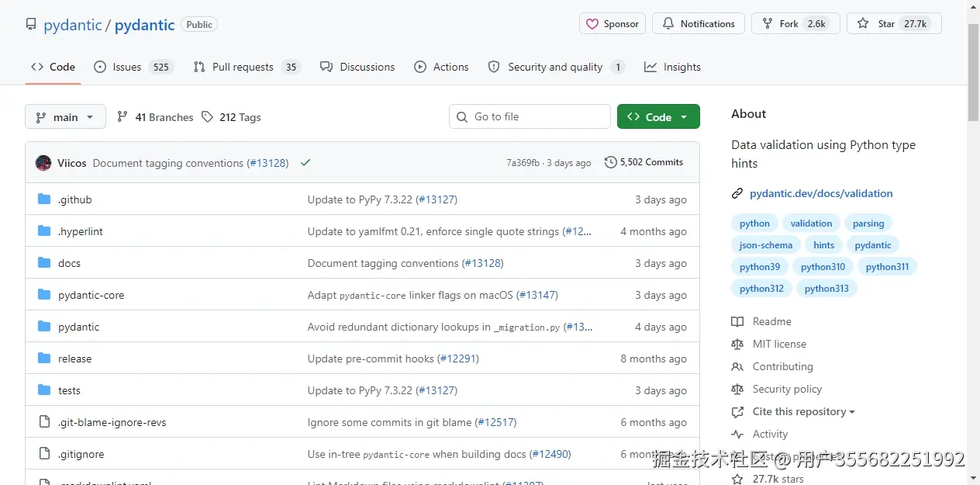980x485 pixels.
Task: Open Security and quality tab
Action: [x=556, y=67]
